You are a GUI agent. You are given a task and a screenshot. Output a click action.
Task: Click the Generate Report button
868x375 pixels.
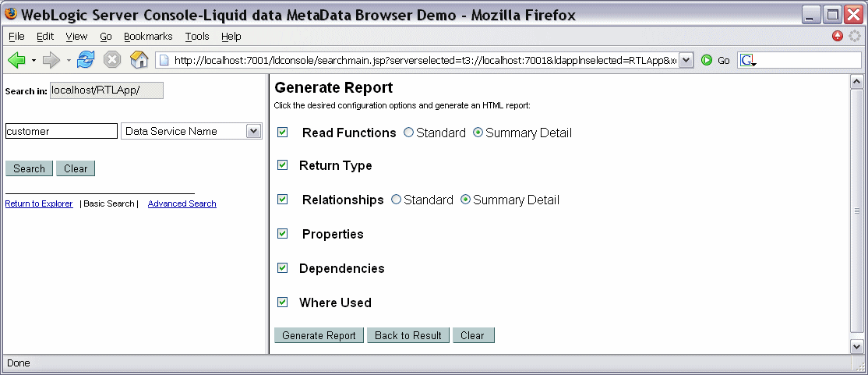[319, 335]
